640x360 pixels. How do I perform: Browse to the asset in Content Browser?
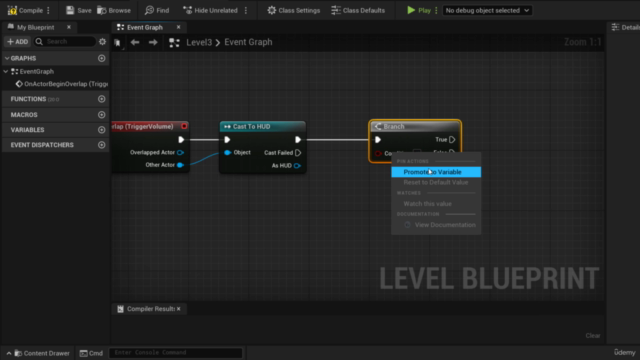114,10
